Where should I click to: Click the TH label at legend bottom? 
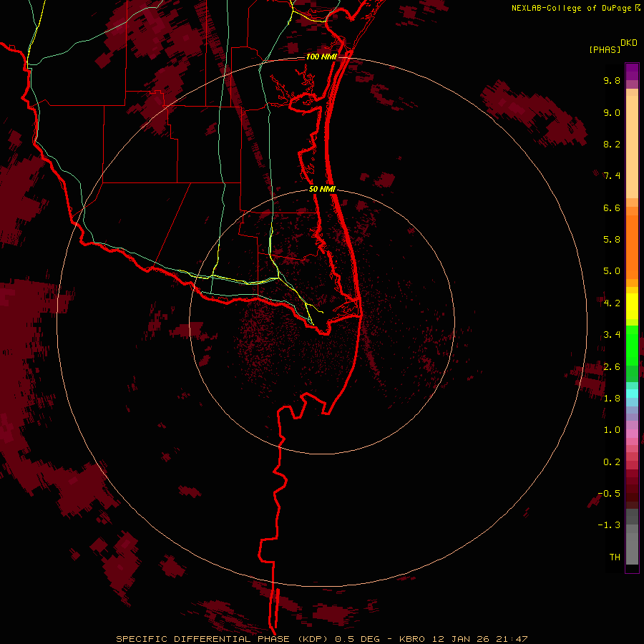tap(615, 557)
